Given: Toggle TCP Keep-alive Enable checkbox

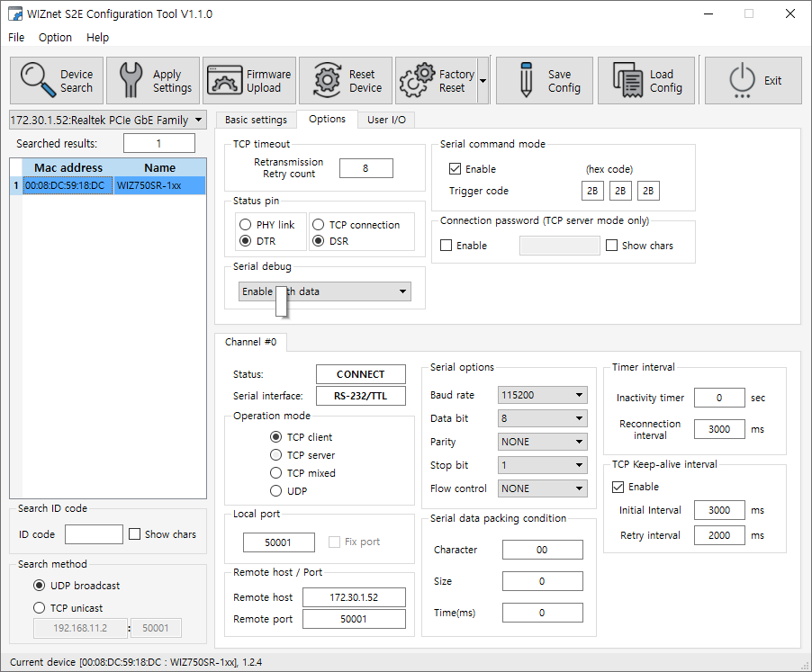Looking at the screenshot, I should 618,487.
